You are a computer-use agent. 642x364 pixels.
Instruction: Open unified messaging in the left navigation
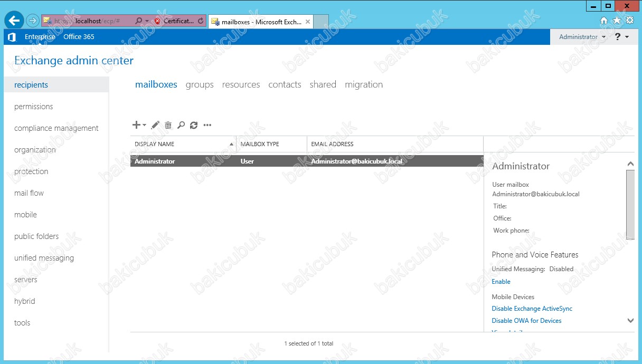click(44, 258)
